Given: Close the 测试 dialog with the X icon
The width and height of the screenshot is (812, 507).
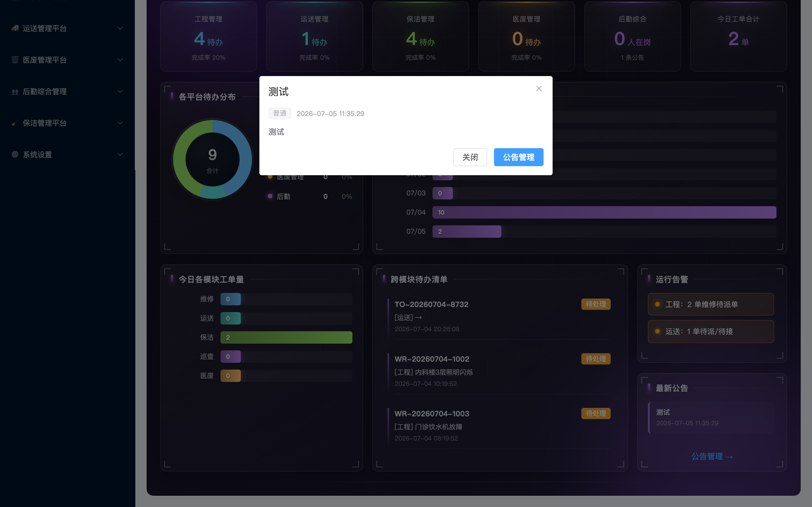Looking at the screenshot, I should click(539, 88).
